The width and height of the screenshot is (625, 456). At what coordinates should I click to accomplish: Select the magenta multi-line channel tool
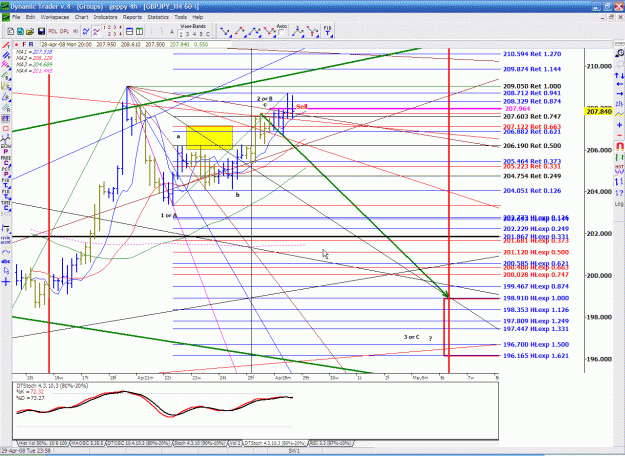6,65
